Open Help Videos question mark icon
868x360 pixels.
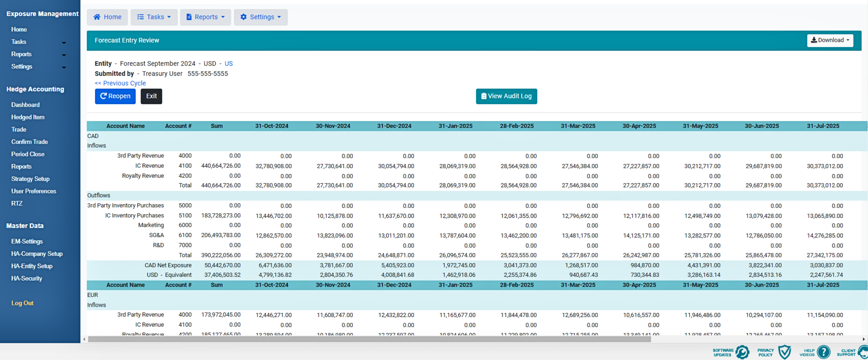pyautogui.click(x=824, y=352)
